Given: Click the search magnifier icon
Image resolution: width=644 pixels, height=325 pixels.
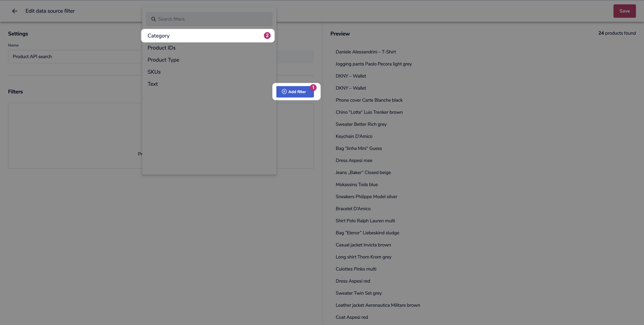Looking at the screenshot, I should 153,19.
